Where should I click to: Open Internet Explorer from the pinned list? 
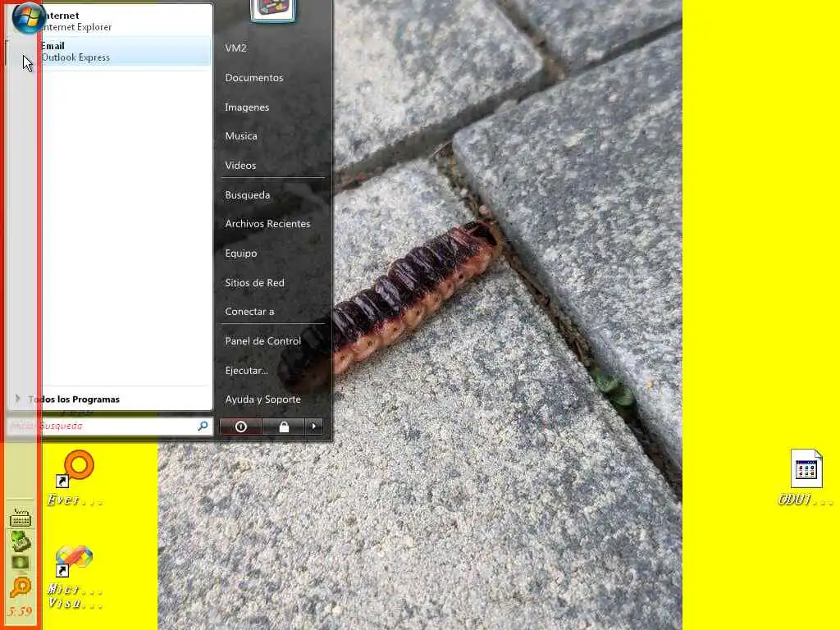click(x=110, y=21)
